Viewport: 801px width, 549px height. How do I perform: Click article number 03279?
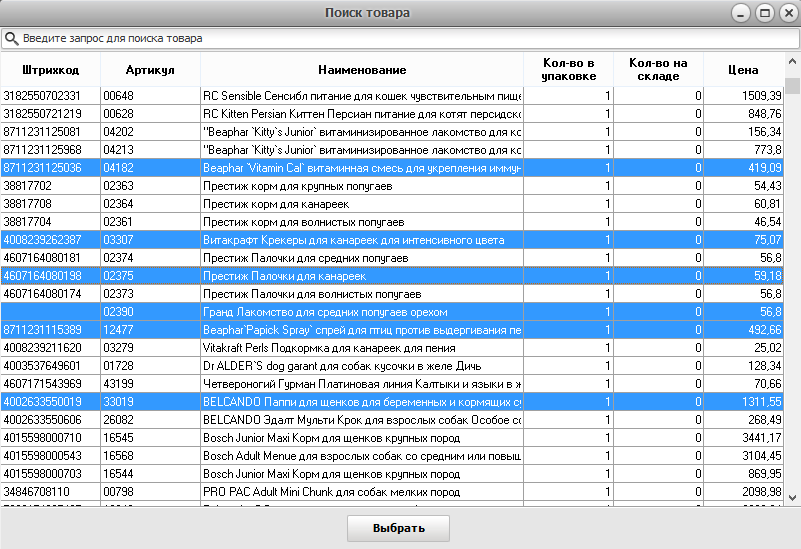(119, 348)
